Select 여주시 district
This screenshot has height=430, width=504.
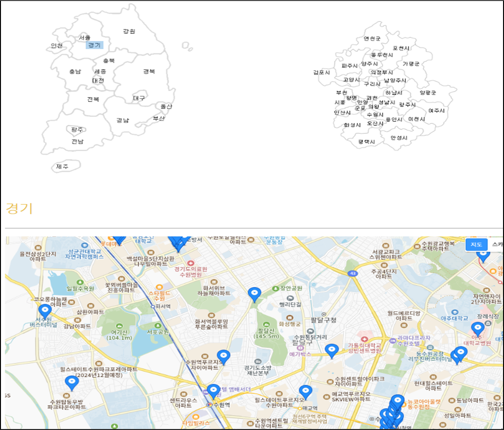(x=436, y=111)
